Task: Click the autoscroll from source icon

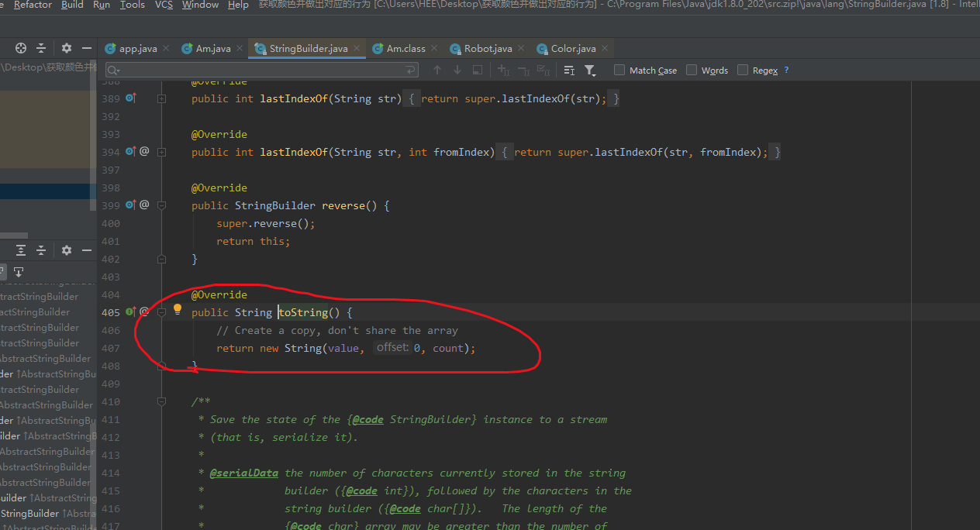Action: [x=19, y=271]
